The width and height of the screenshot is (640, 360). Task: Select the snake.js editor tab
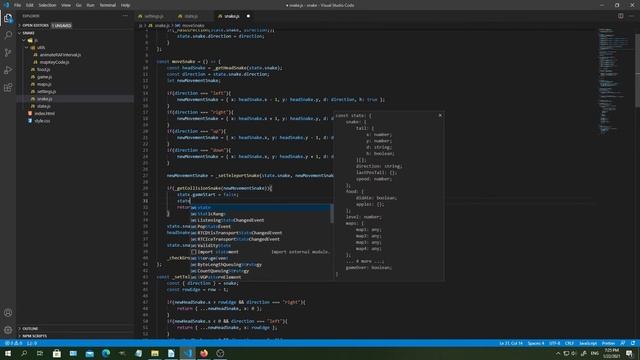click(x=231, y=16)
